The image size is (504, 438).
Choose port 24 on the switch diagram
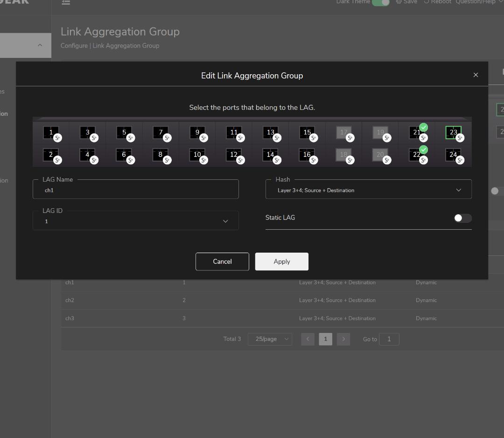coord(453,155)
